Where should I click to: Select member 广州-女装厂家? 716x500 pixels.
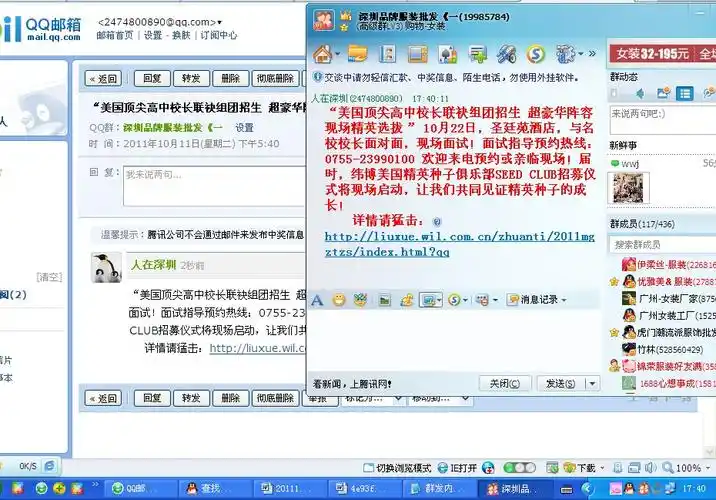(669, 299)
